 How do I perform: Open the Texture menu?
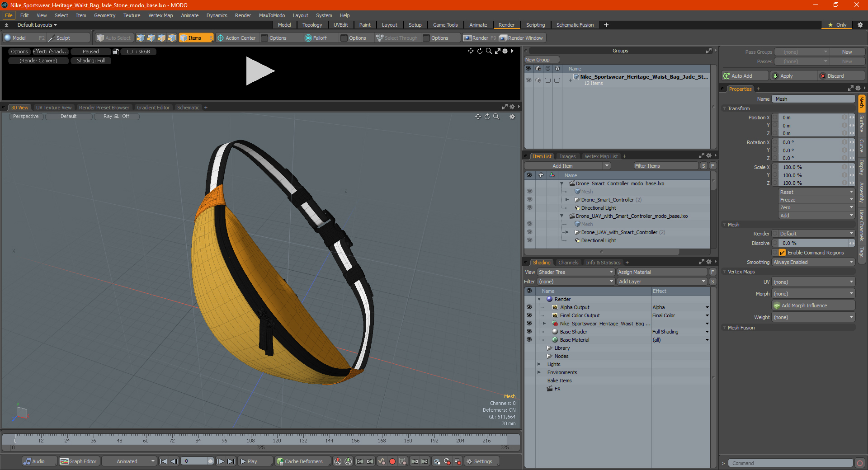(x=132, y=15)
